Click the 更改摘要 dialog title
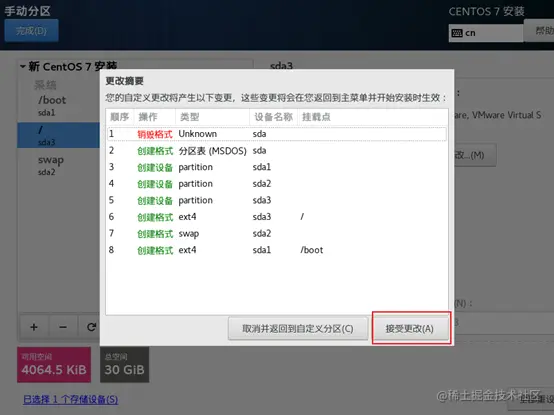The width and height of the screenshot is (554, 415). [x=124, y=81]
